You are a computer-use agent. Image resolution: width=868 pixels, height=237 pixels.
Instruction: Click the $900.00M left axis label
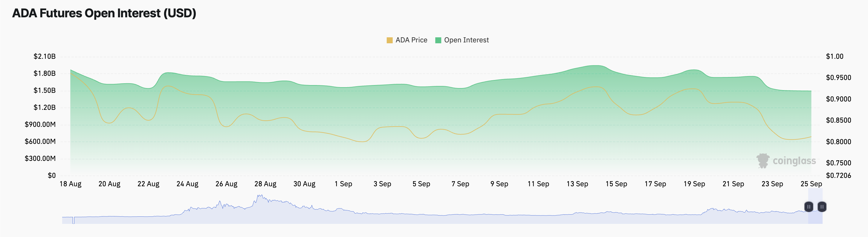tap(40, 124)
